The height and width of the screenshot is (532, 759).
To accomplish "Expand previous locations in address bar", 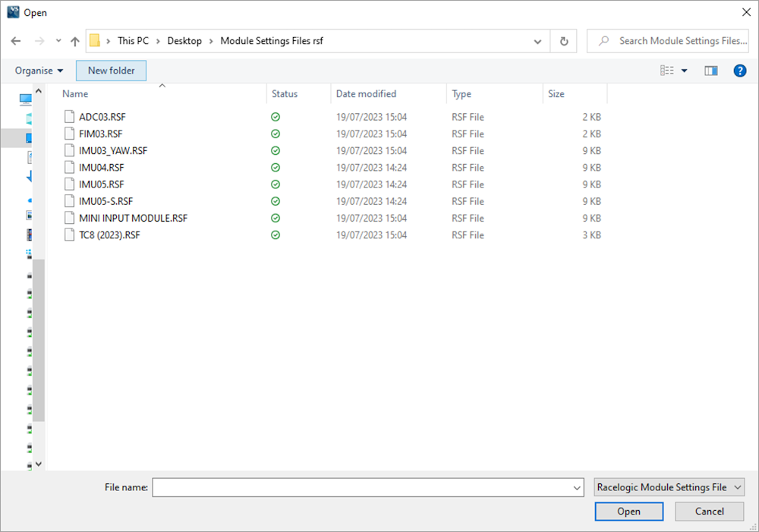I will click(x=537, y=41).
